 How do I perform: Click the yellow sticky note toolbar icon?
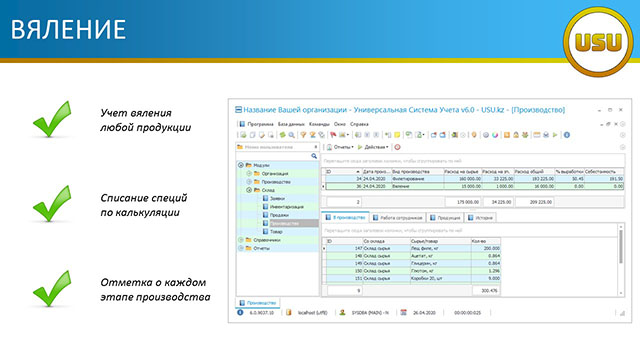coord(397,135)
